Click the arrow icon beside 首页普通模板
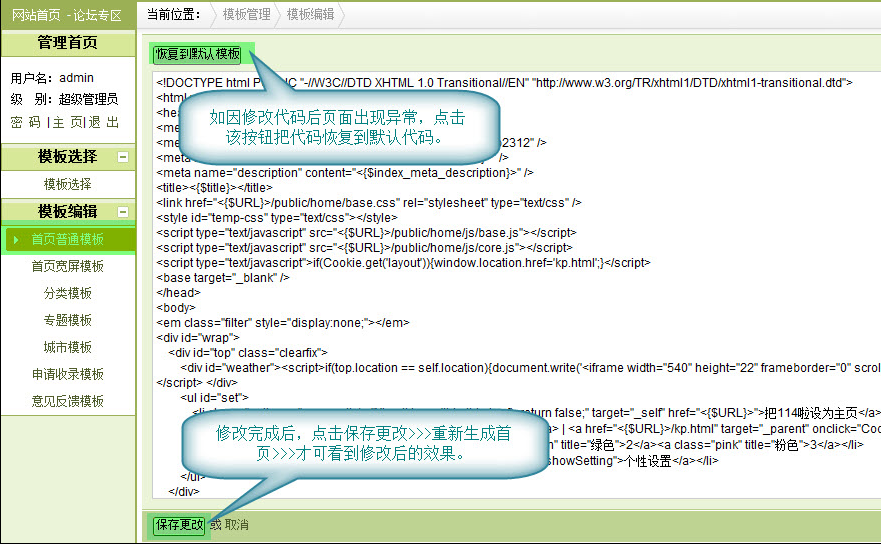 [x=16, y=240]
